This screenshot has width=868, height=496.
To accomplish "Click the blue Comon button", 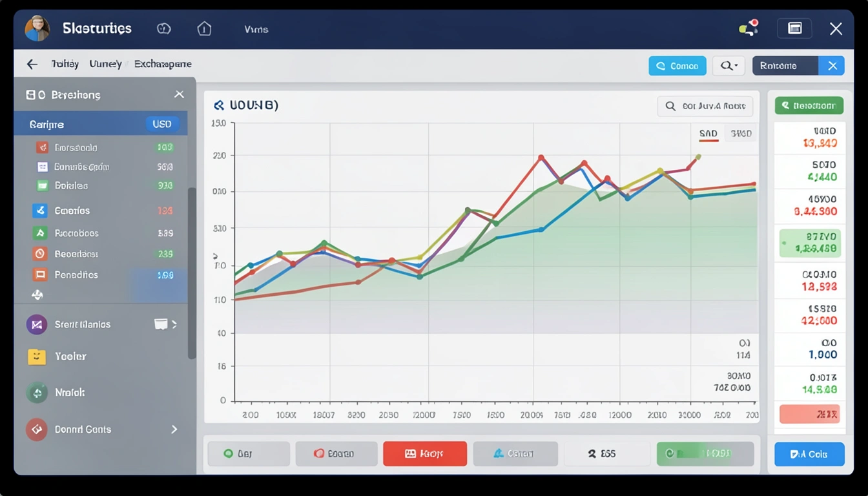I will [677, 66].
